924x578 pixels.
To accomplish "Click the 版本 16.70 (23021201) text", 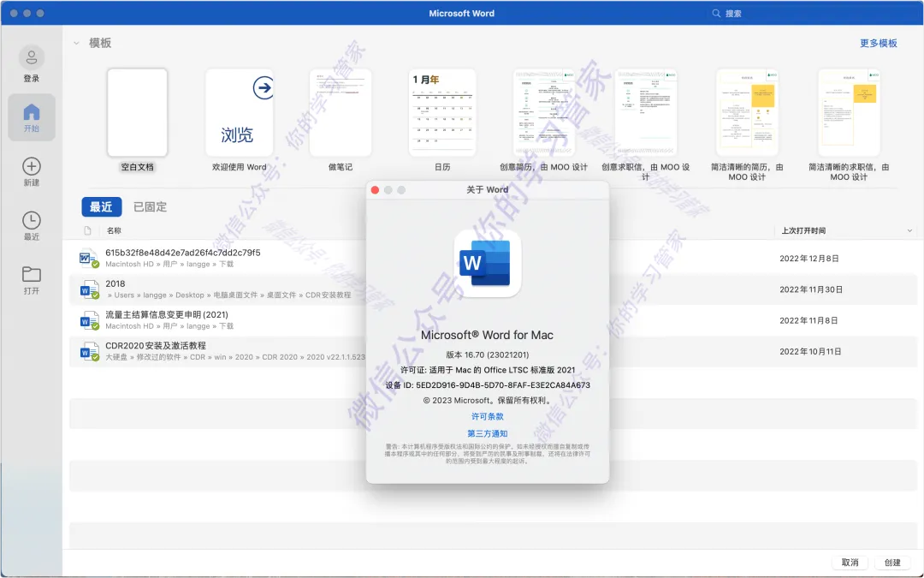I will 488,355.
